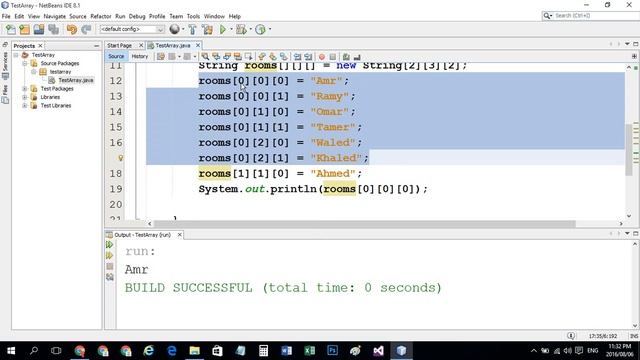Open dropdown arrow beside Run button
The width and height of the screenshot is (640, 360).
pos(231,29)
